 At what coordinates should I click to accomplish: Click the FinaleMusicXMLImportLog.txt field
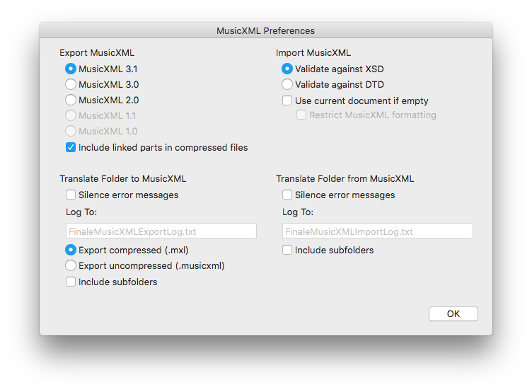(x=378, y=231)
